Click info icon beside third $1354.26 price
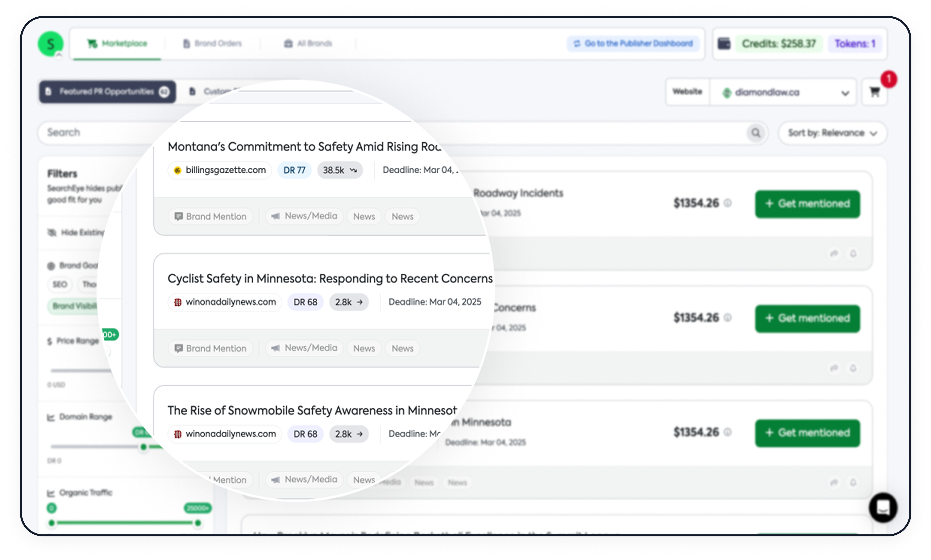This screenshot has height=560, width=931. pos(727,432)
